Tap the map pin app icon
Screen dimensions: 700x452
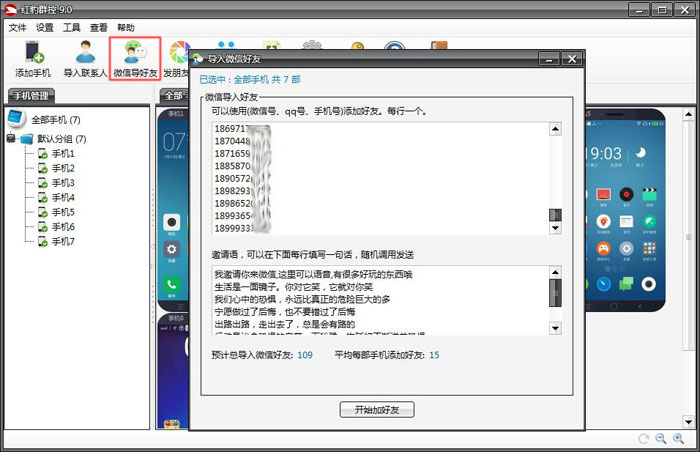pyautogui.click(x=603, y=222)
